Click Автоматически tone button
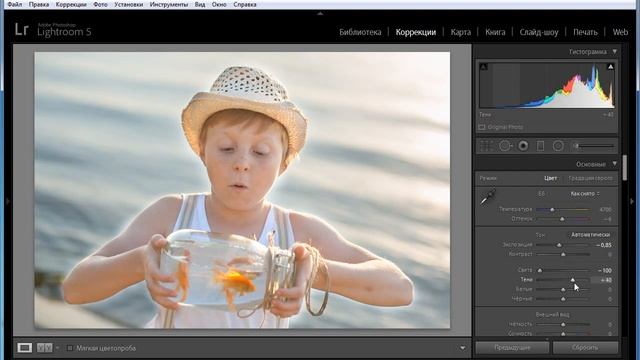This screenshot has width=640, height=360. tap(590, 235)
